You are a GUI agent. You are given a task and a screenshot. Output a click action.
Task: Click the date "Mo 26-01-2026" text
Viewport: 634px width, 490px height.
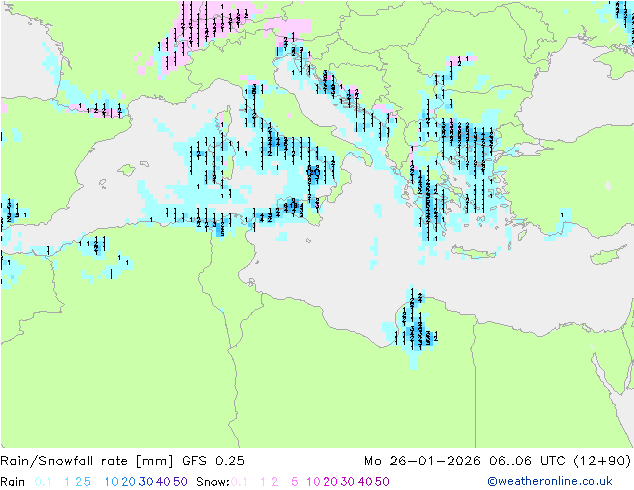click(422, 461)
